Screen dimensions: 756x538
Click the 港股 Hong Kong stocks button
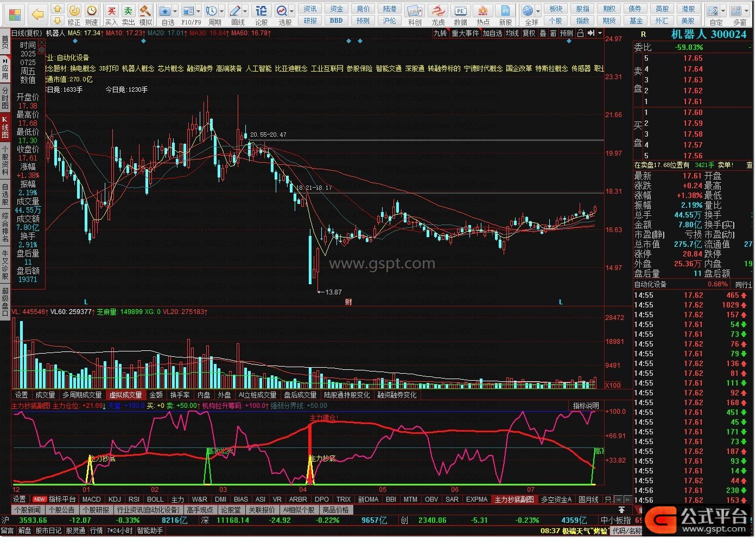pos(688,9)
